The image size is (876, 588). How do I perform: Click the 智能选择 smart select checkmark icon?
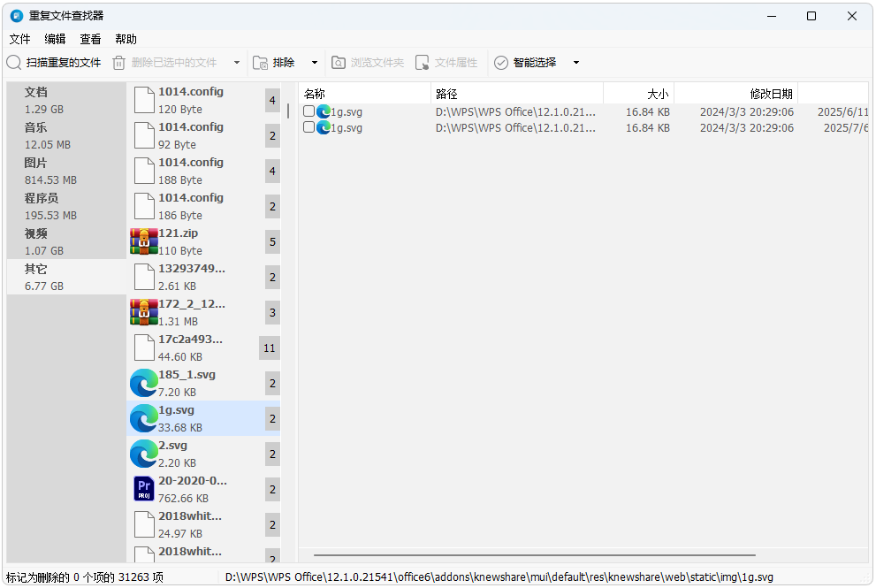[x=501, y=62]
